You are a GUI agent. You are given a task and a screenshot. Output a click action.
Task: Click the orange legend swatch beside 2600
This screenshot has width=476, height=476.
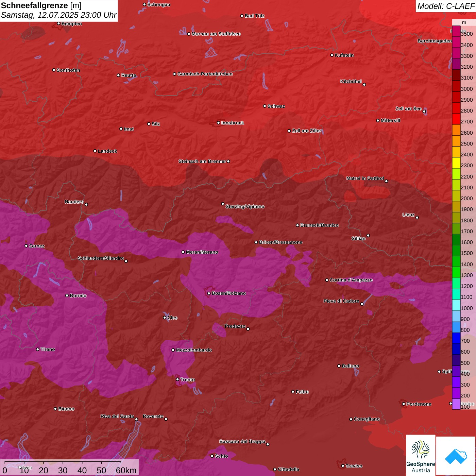[x=456, y=130]
